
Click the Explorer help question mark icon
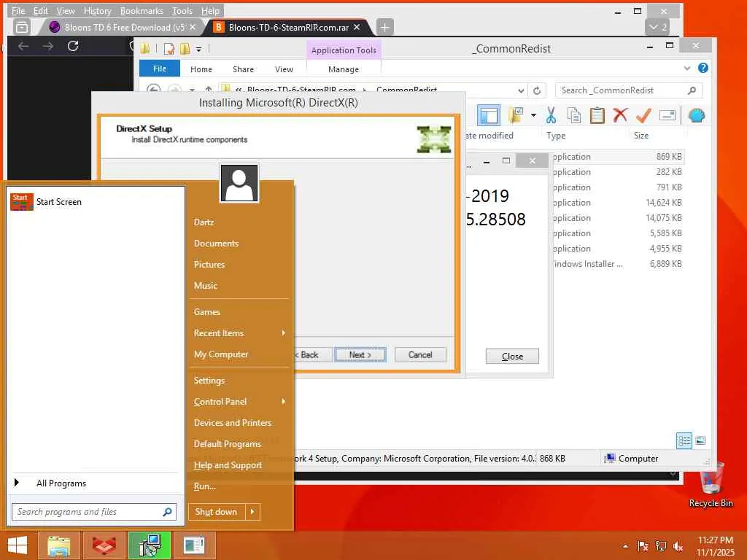pyautogui.click(x=703, y=68)
